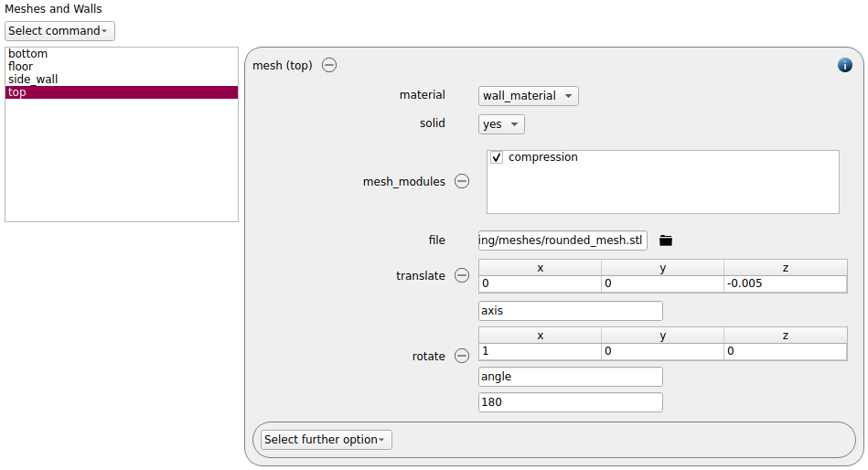Collapse mesh_modules with its minus icon
The height and width of the screenshot is (470, 868).
[462, 181]
